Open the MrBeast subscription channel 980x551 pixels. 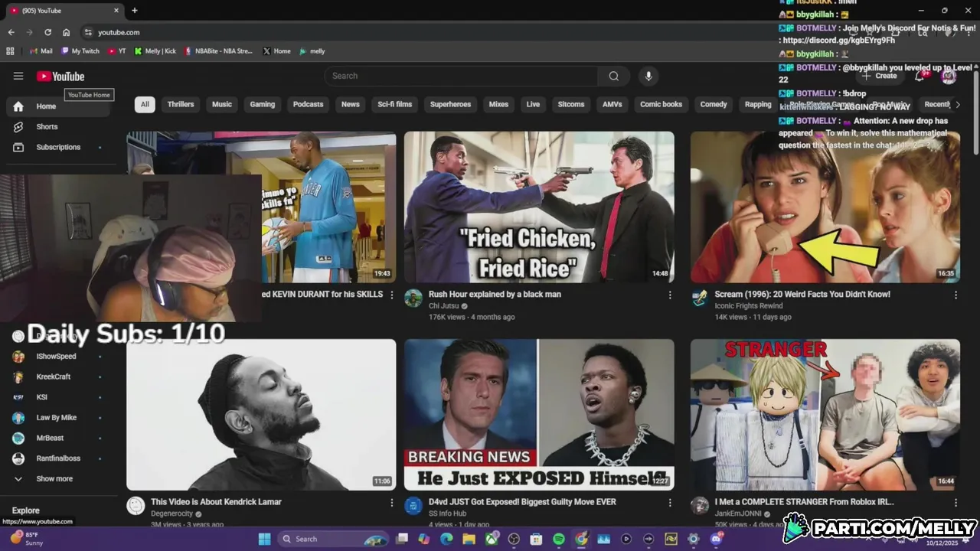[x=57, y=438]
